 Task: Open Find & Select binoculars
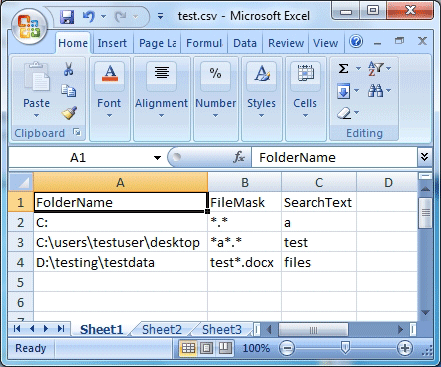click(376, 91)
